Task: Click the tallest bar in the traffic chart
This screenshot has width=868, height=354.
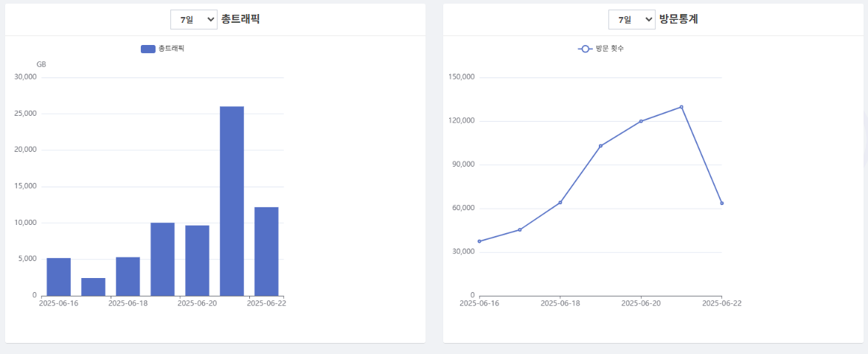Action: click(232, 201)
